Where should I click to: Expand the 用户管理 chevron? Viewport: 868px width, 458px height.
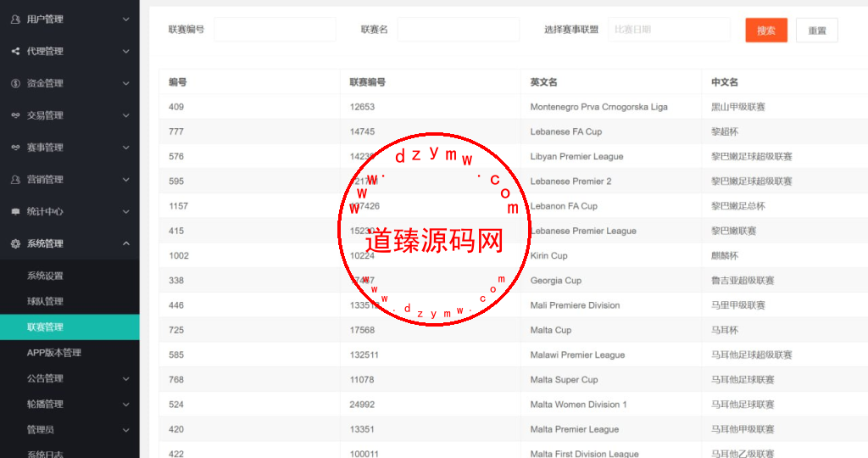(126, 20)
